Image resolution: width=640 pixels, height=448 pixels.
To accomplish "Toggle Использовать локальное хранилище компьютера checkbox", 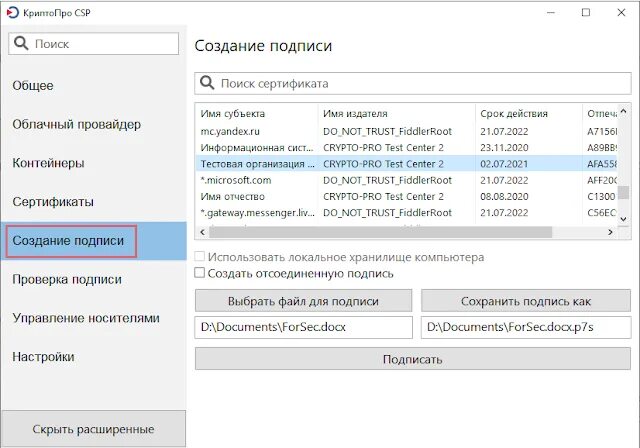I will point(199,257).
